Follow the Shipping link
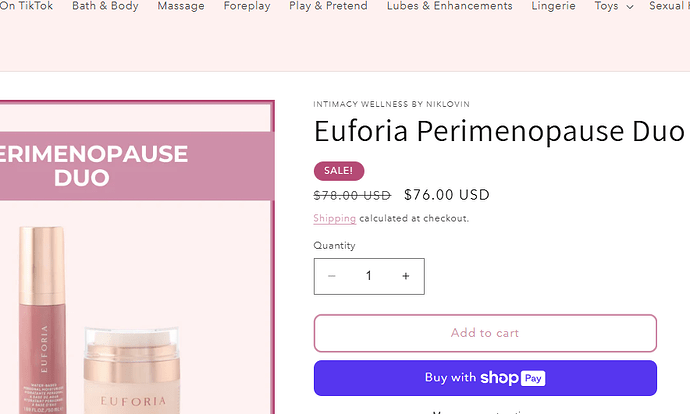The height and width of the screenshot is (414, 690). point(334,218)
